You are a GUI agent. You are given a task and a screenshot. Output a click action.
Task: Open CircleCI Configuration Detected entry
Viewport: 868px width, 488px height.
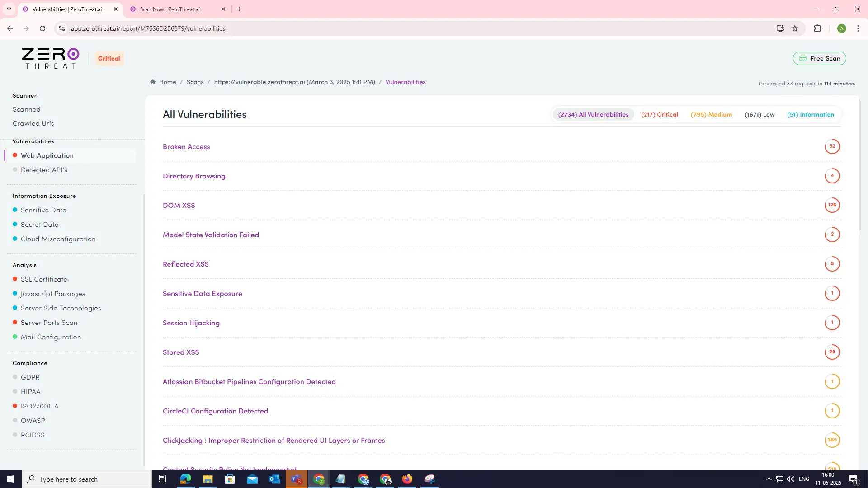[215, 411]
